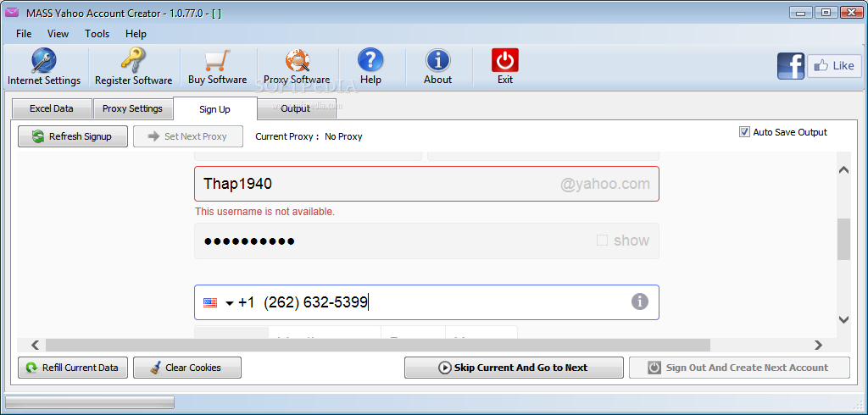This screenshot has width=868, height=415.
Task: Click the Refresh Signup button
Action: coord(73,136)
